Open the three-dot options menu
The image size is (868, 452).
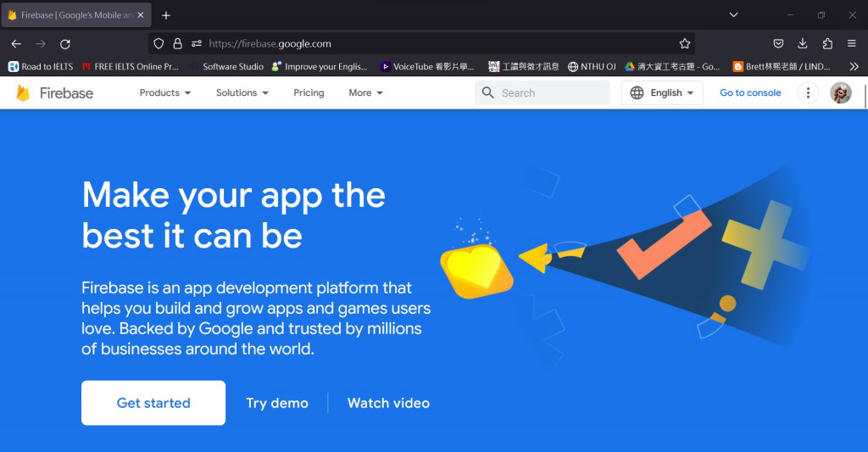[808, 92]
